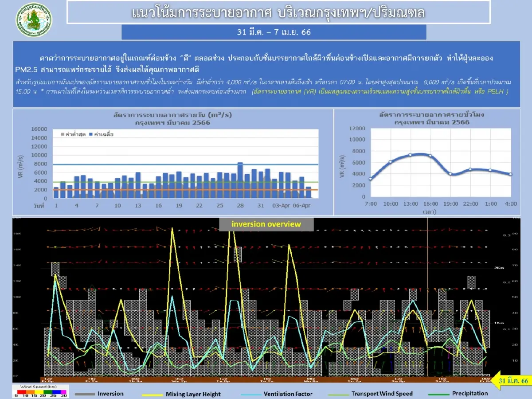Select the Ventilation Factor legend entry
532x399 pixels.
click(277, 394)
